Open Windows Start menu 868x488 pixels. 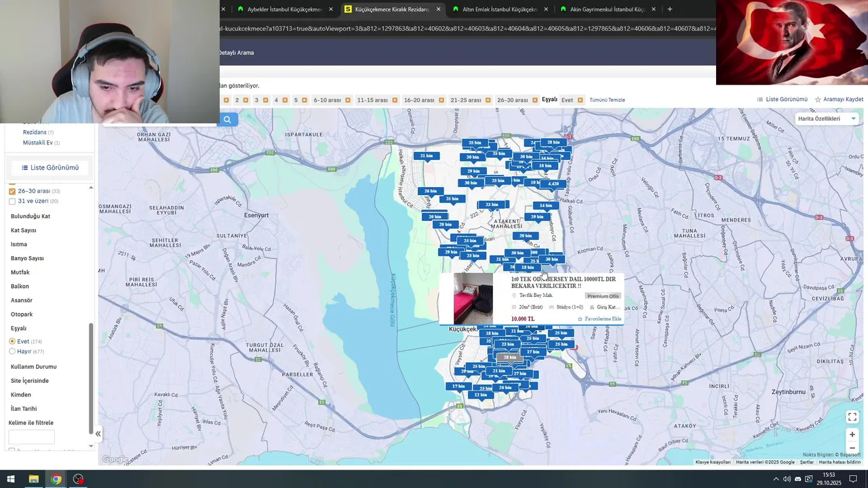(x=11, y=479)
